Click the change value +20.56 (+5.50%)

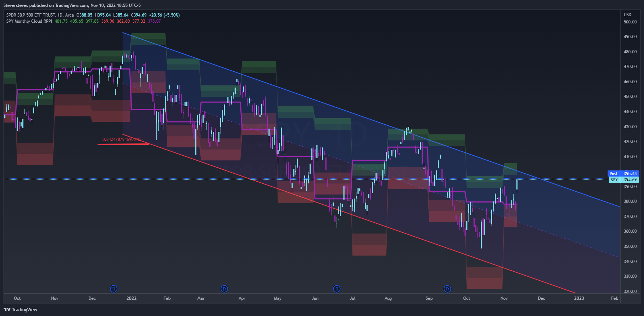pos(164,15)
